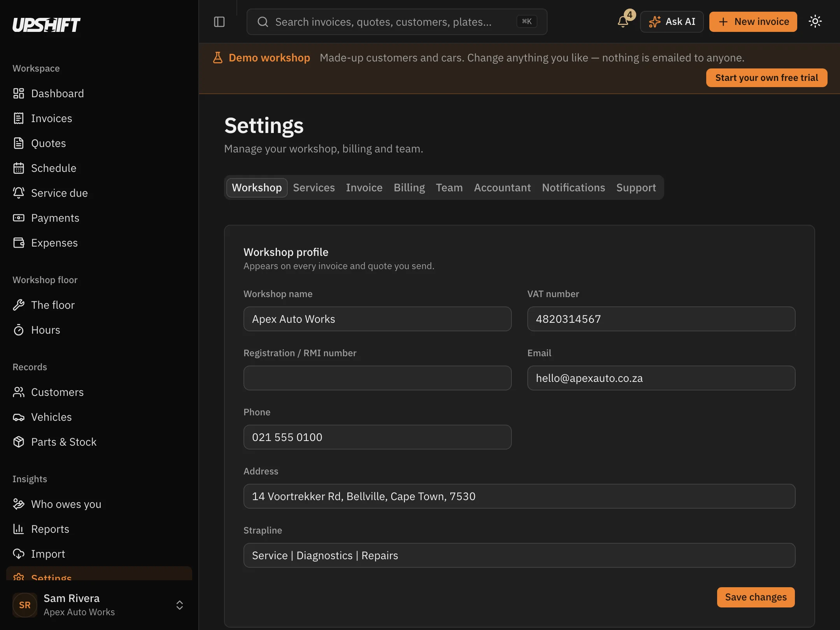Screen dimensions: 840x630
Task: Select the Workshop tab
Action: click(x=257, y=187)
